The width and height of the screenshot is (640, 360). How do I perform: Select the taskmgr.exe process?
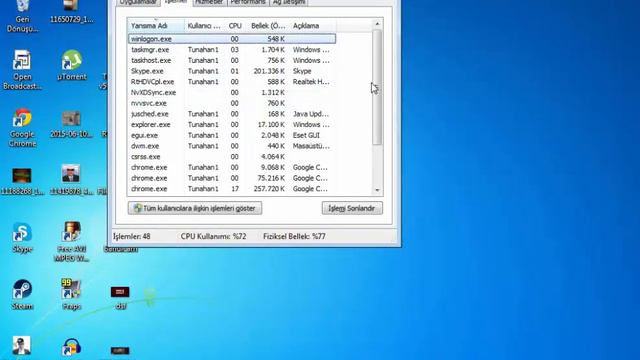coord(232,50)
